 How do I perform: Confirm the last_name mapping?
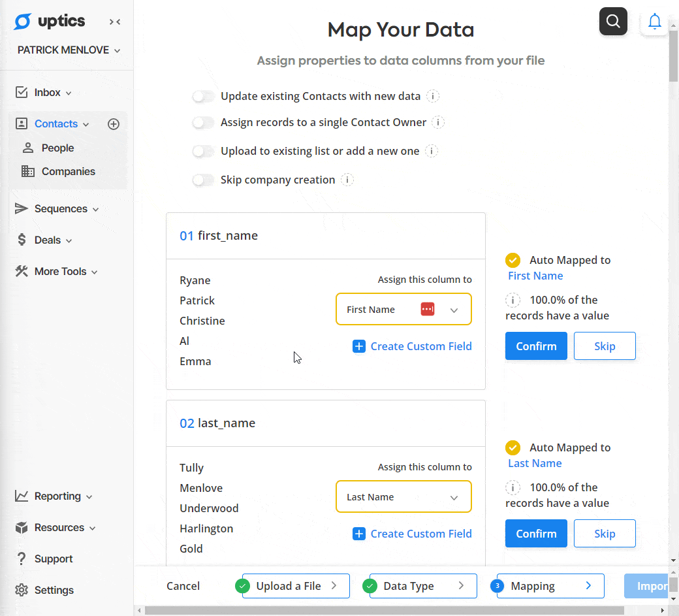536,533
